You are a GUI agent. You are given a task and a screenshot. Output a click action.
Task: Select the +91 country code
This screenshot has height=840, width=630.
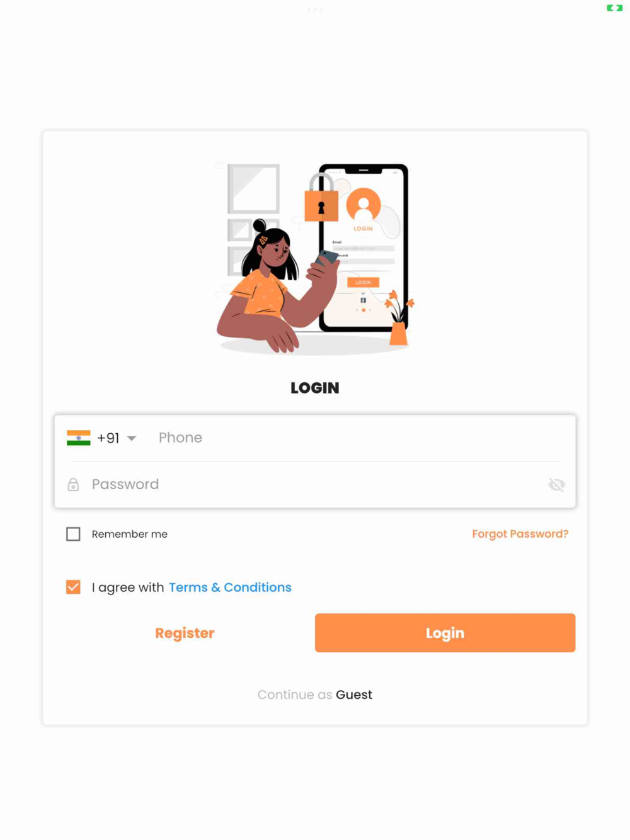click(108, 438)
